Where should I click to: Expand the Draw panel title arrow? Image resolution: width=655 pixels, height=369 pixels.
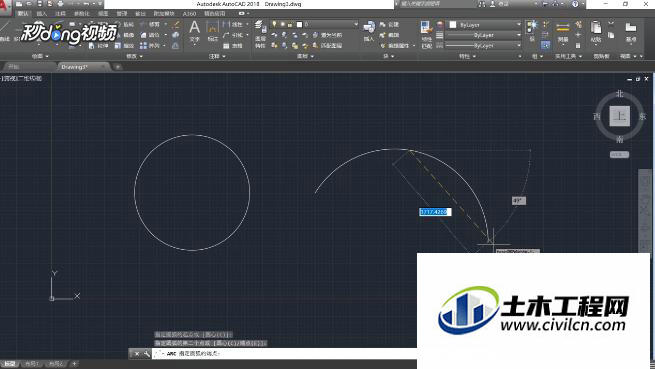pos(47,56)
